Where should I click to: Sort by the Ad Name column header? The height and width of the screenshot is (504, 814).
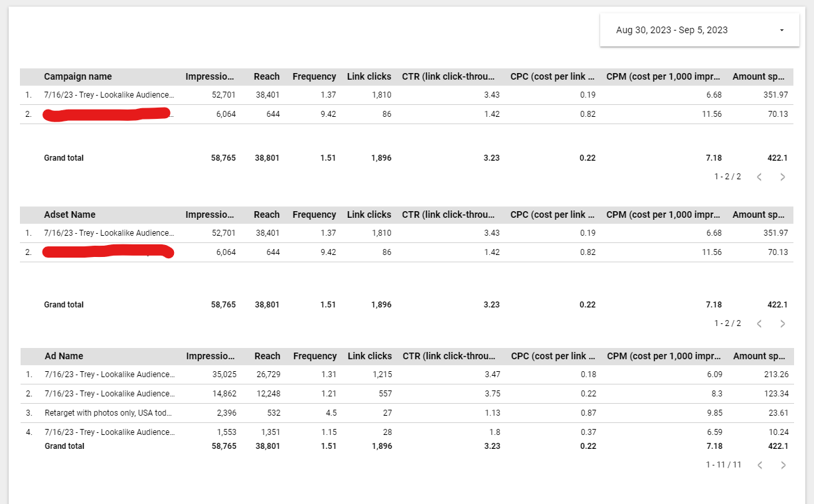(x=64, y=356)
